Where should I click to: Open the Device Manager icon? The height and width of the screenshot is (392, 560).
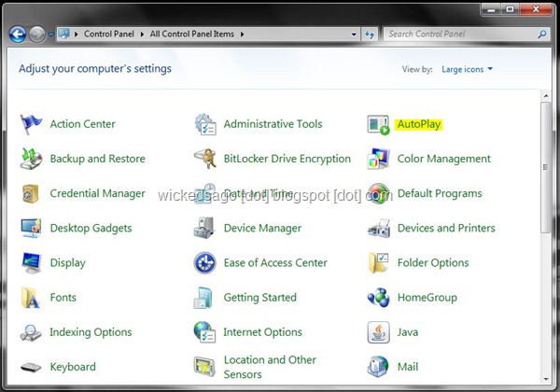click(x=203, y=228)
